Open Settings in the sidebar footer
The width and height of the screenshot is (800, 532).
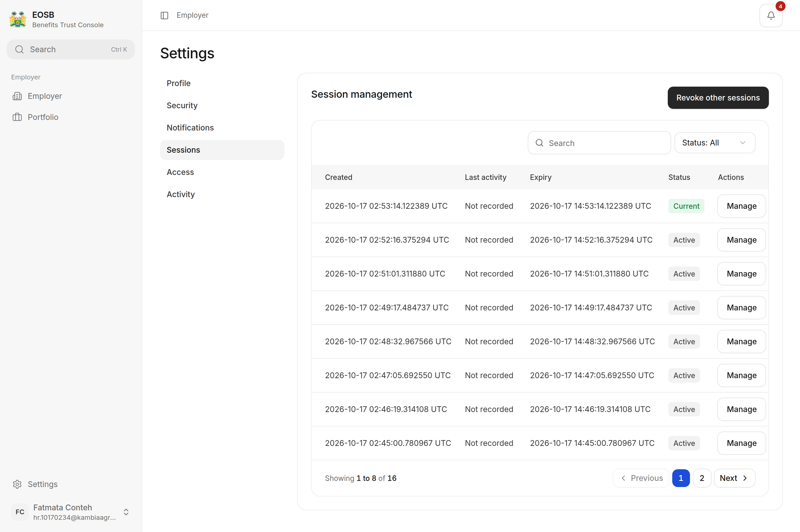(71, 484)
